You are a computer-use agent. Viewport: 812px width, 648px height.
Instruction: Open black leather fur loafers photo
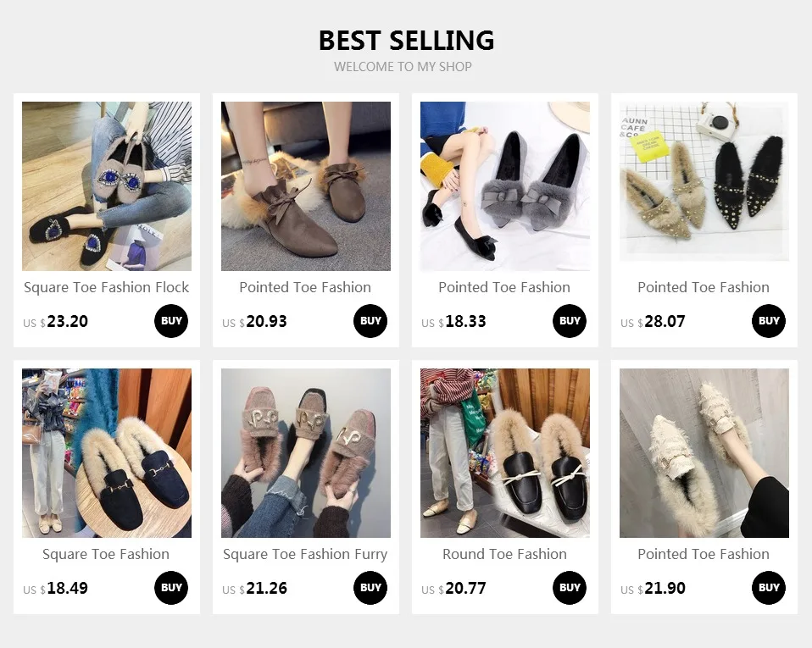pos(505,453)
